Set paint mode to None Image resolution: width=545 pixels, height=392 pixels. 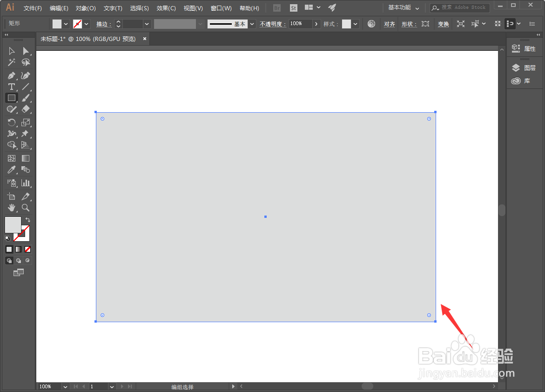point(28,249)
